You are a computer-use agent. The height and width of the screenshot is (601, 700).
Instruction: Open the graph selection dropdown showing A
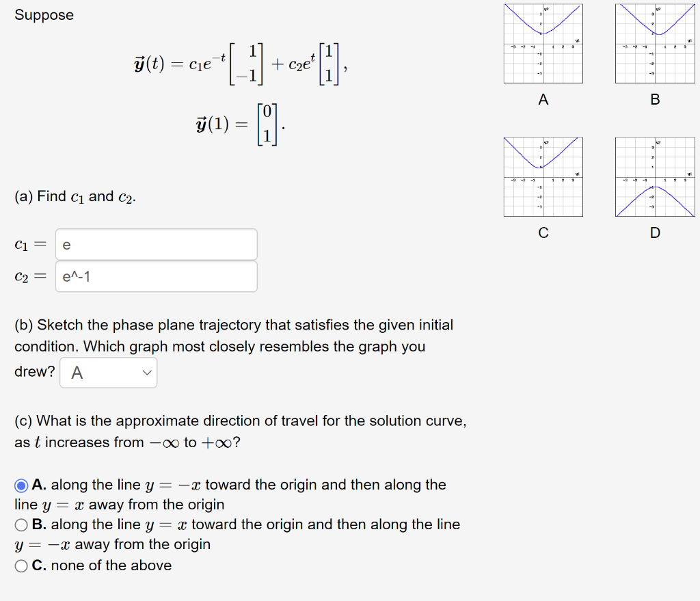(107, 372)
